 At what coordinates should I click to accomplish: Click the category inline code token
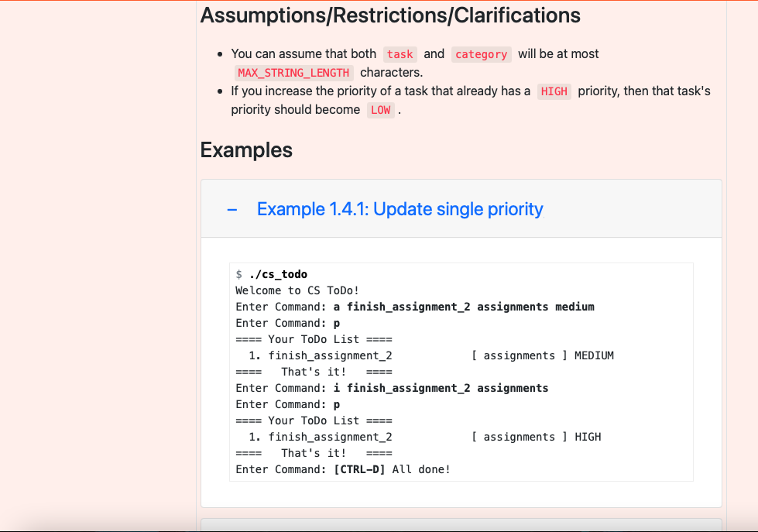tap(481, 53)
